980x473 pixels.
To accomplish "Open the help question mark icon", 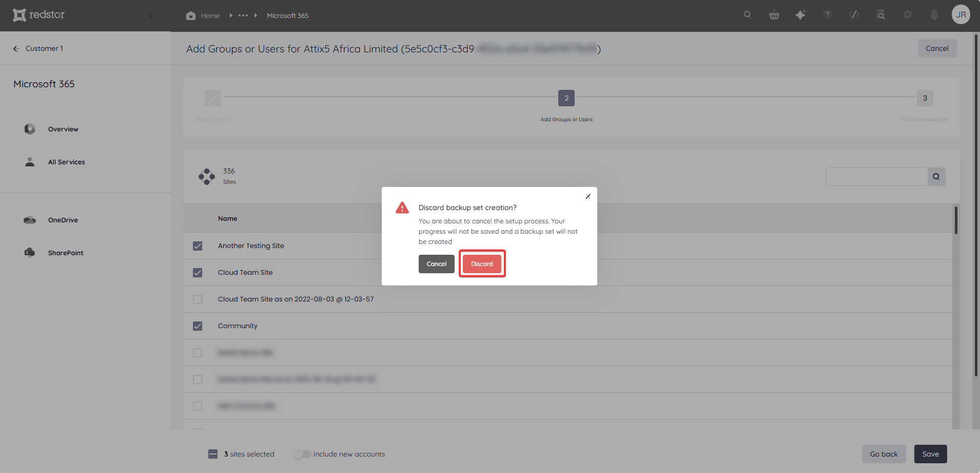I will click(827, 14).
